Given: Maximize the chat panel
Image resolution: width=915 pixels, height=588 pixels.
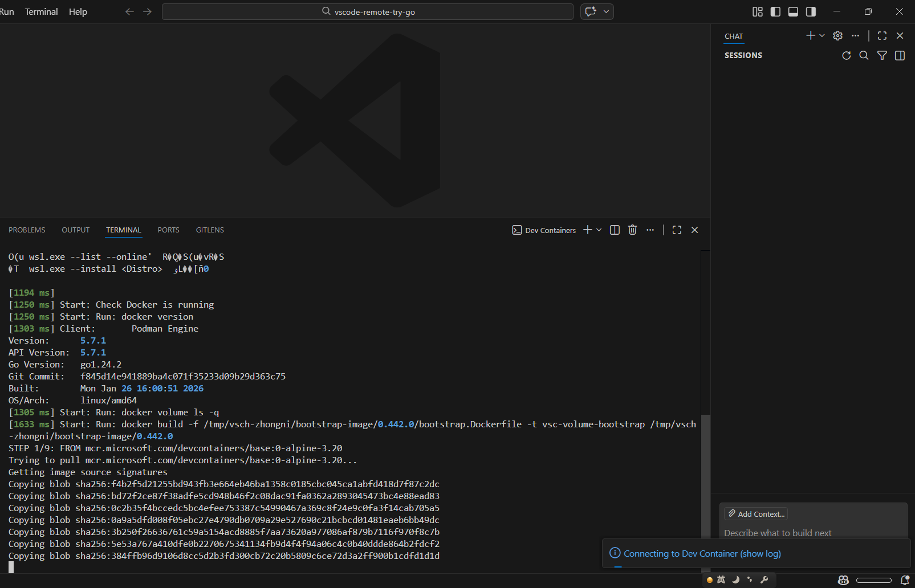Looking at the screenshot, I should [x=882, y=35].
